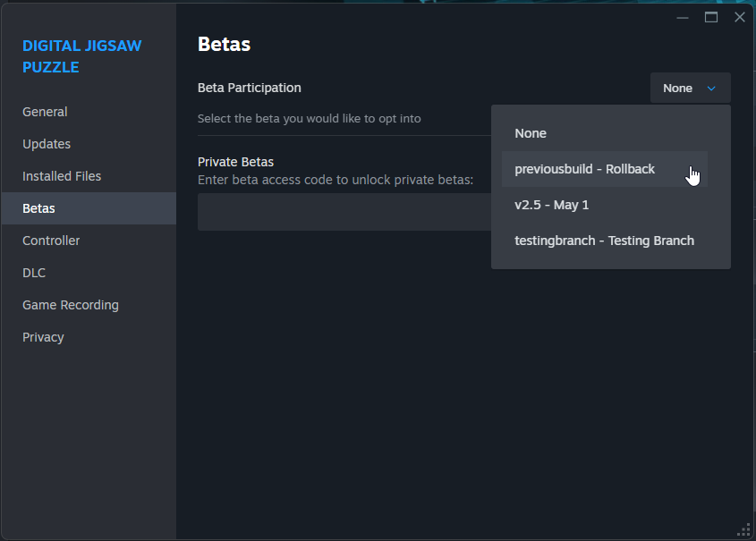Maximize the properties window

(x=711, y=18)
